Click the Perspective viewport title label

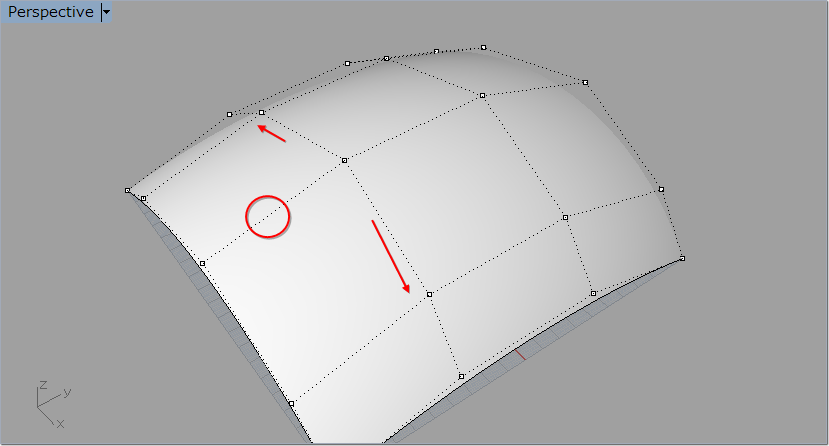(50, 12)
